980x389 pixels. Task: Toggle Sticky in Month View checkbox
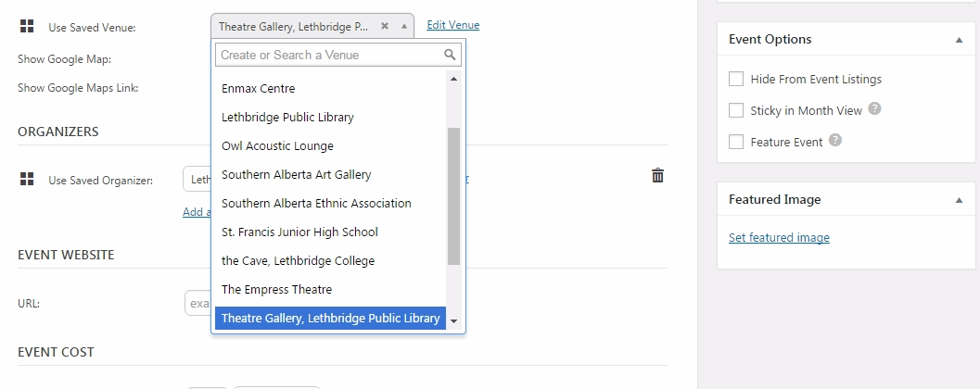click(736, 110)
